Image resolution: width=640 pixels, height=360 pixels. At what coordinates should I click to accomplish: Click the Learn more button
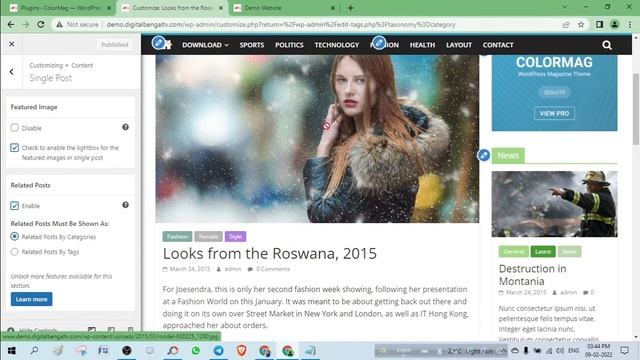(x=31, y=299)
